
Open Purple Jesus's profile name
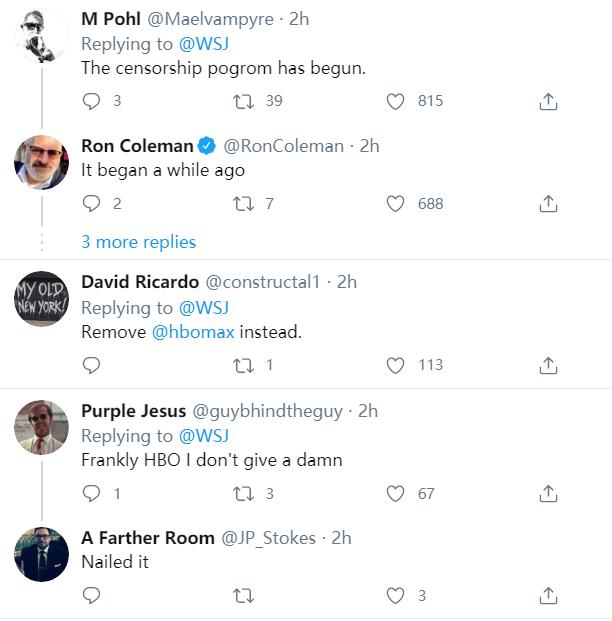[x=132, y=411]
